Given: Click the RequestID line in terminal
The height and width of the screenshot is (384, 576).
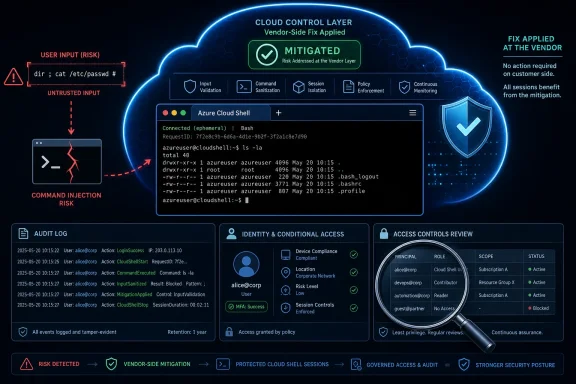Looking at the screenshot, I should [x=235, y=137].
